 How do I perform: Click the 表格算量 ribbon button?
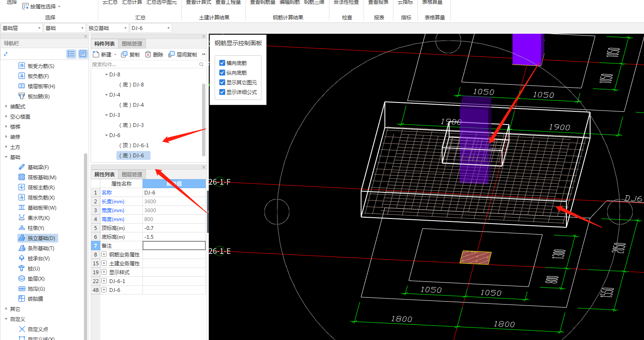tap(432, 3)
